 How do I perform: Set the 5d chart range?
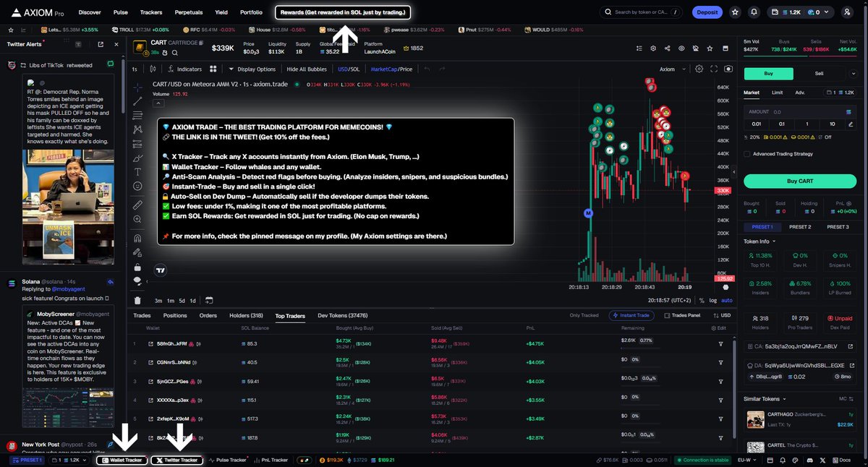(182, 300)
